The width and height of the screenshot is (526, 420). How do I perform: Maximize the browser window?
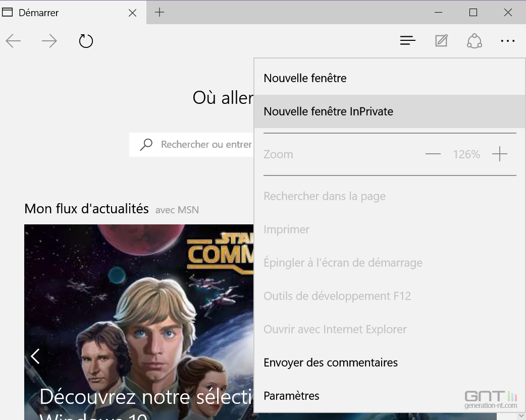tap(473, 13)
